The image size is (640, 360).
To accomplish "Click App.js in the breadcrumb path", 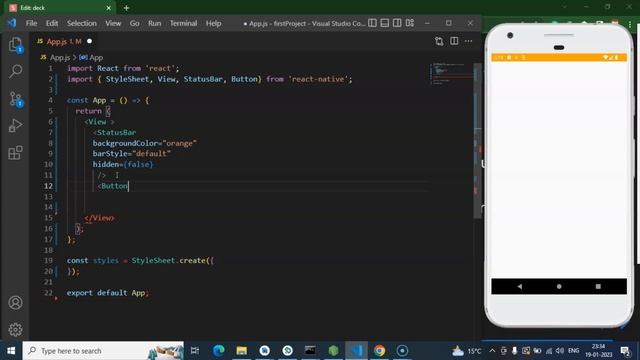I will click(x=60, y=58).
